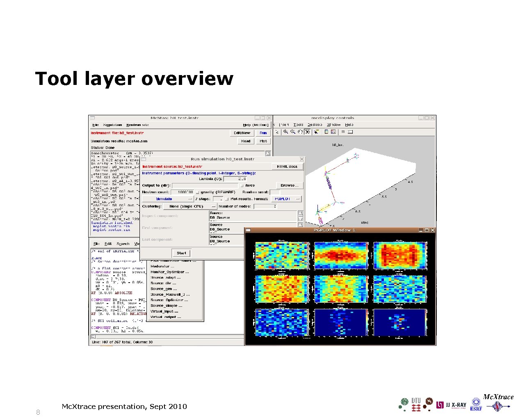Open the Clustering None (single CPU) dropdown
The height and width of the screenshot is (420, 525).
click(x=190, y=206)
